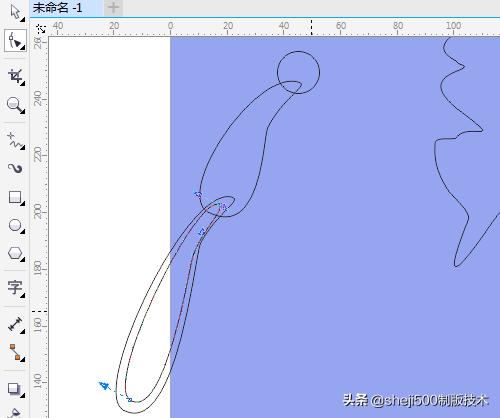This screenshot has width=500, height=418.
Task: Click the 100 mark on horizontal ruler
Action: [454, 26]
